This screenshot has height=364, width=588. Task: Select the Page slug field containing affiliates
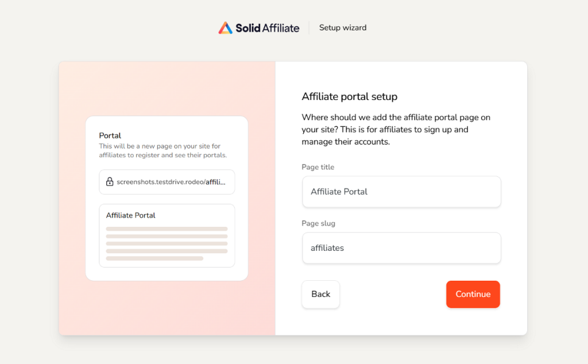click(401, 248)
